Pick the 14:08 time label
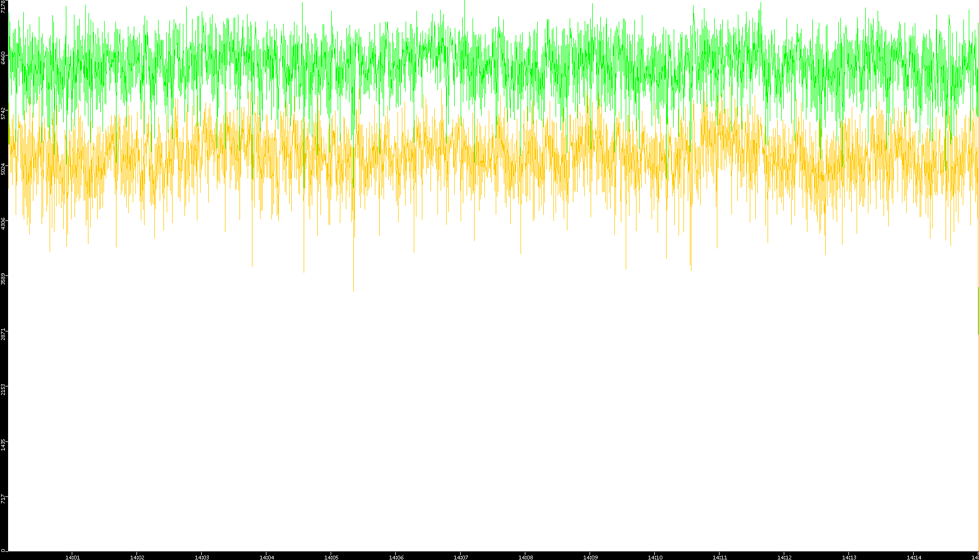This screenshot has width=979, height=560. click(x=525, y=557)
